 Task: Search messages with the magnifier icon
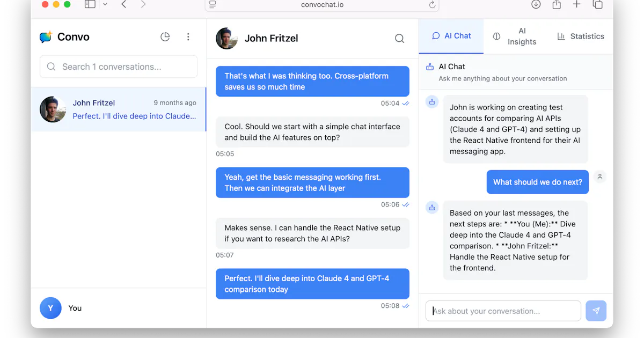point(399,38)
